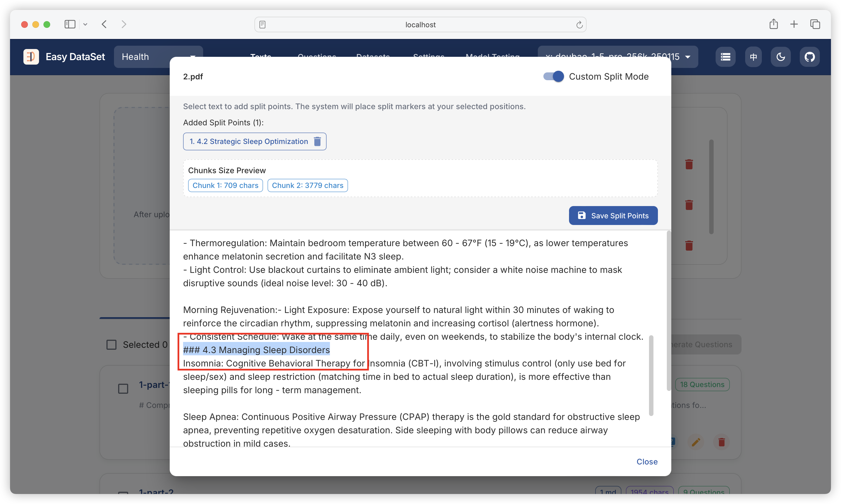Reload the localhost page
Image resolution: width=841 pixels, height=504 pixels.
(x=579, y=25)
